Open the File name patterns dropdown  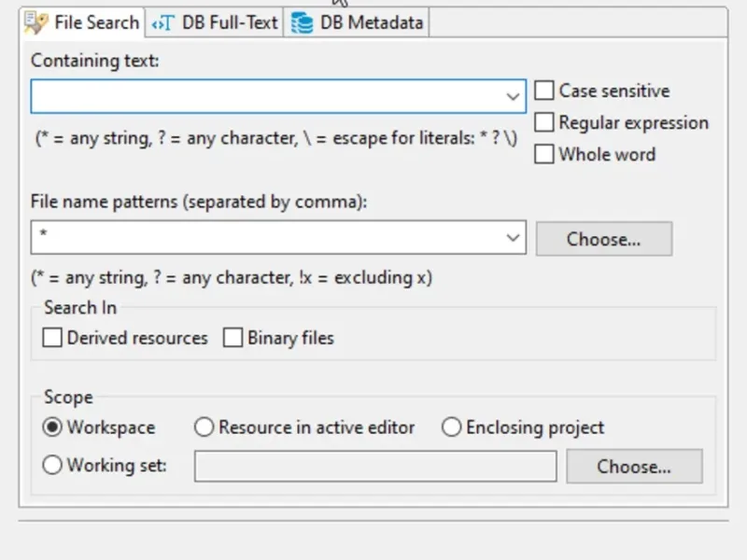click(x=513, y=238)
